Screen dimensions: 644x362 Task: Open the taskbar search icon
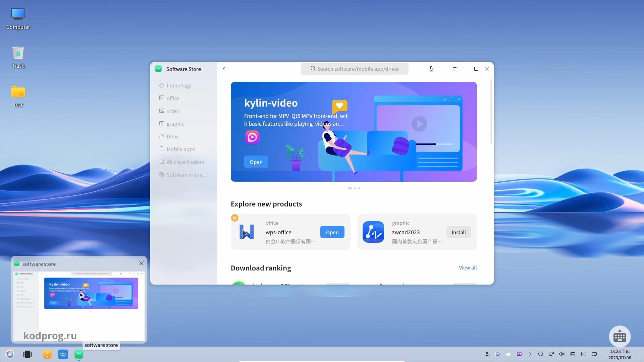541,354
